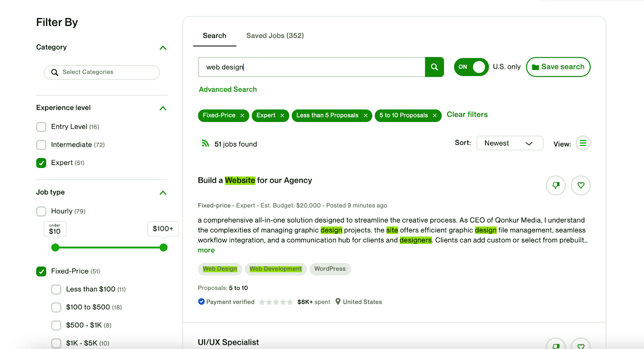Image resolution: width=644 pixels, height=349 pixels.
Task: Click the 51 jobs found text
Action: (235, 144)
